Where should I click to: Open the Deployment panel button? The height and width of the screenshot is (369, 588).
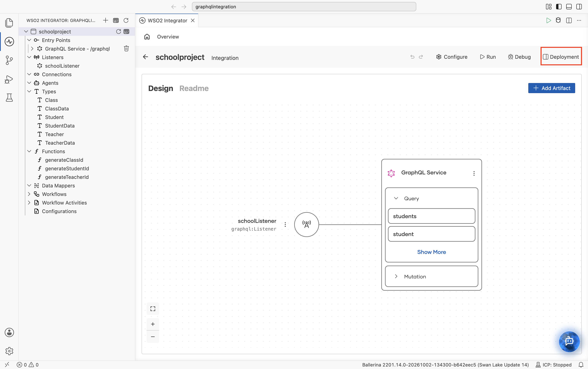(x=561, y=57)
